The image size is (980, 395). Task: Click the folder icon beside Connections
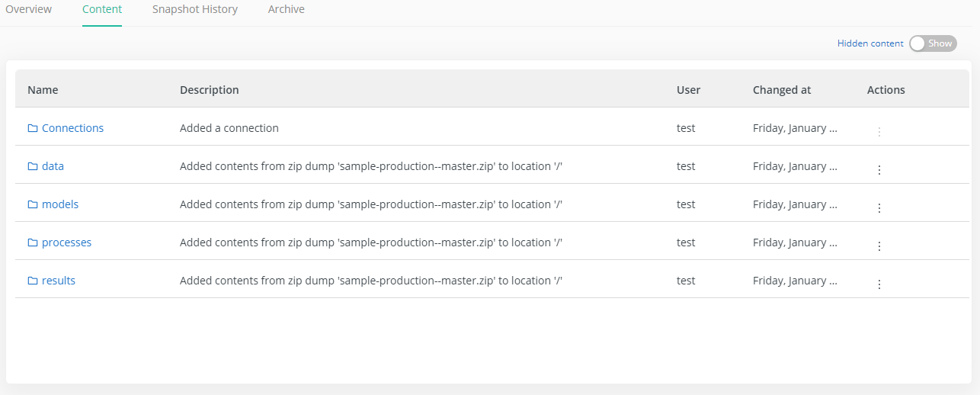point(33,128)
